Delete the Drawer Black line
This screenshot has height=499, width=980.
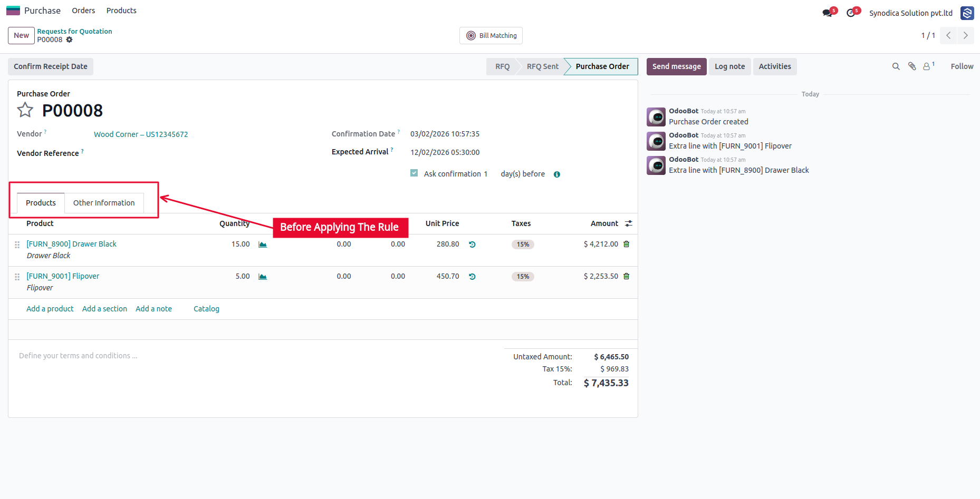pyautogui.click(x=627, y=244)
